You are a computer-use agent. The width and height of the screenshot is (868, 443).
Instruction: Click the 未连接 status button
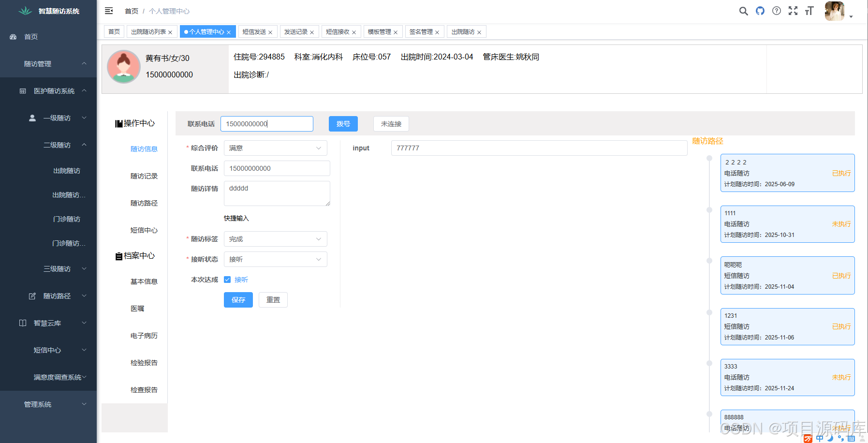tap(391, 124)
